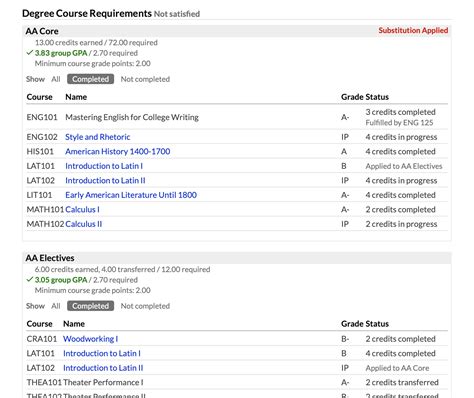The image size is (474, 398).
Task: Click 'Fulfilled by ENG 125' note
Action: (x=399, y=123)
